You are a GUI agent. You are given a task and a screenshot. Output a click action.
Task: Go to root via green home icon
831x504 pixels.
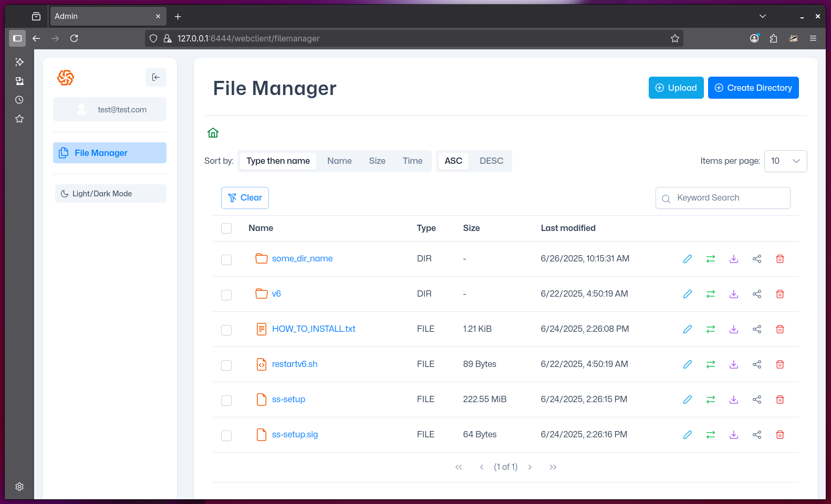pos(213,133)
